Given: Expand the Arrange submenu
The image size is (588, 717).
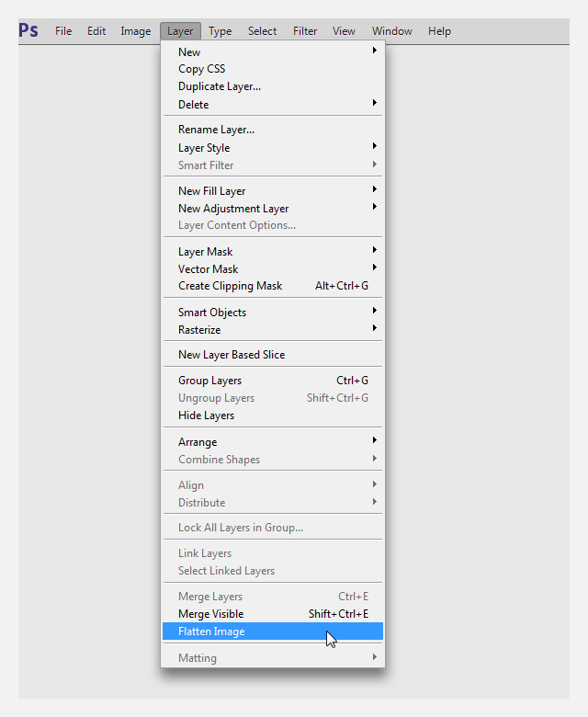Looking at the screenshot, I should (273, 442).
